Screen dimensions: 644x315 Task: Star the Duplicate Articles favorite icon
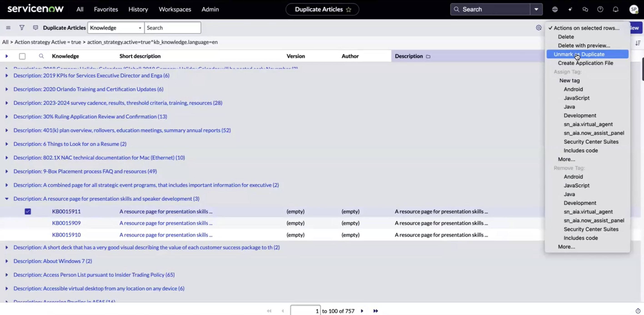(349, 10)
